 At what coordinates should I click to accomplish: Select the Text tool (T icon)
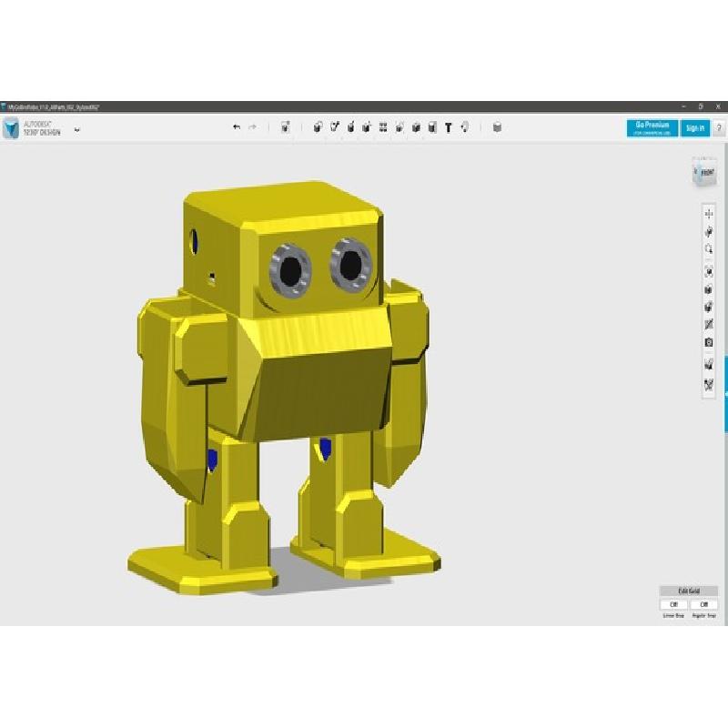coord(449,128)
